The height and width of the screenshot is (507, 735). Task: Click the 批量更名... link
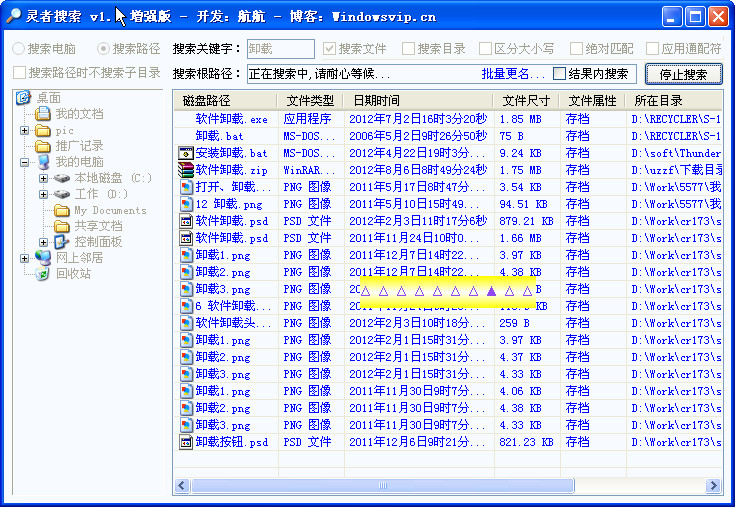tap(513, 74)
